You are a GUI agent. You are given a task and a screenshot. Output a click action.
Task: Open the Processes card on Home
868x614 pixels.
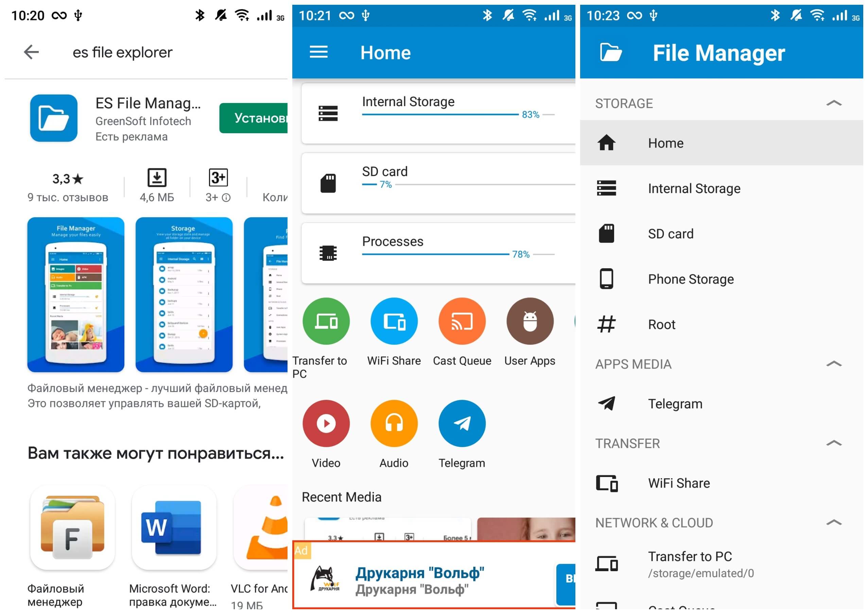tap(438, 253)
